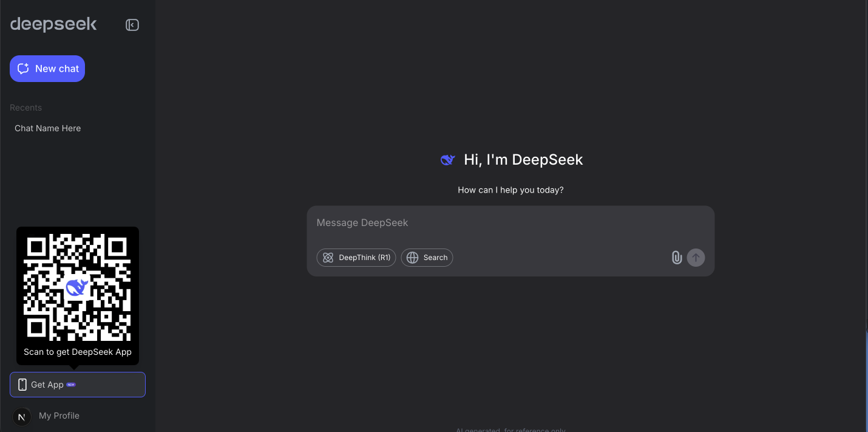Viewport: 868px width, 432px height.
Task: Attach a file with the paperclip icon
Action: pyautogui.click(x=677, y=258)
